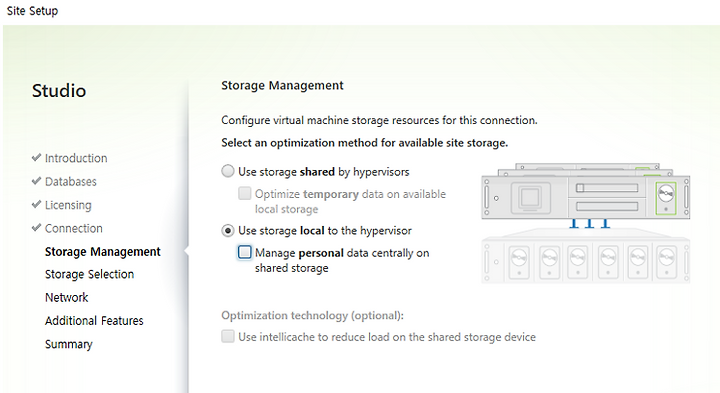Click the Licensing checkmark icon
720x393 pixels.
tap(36, 204)
